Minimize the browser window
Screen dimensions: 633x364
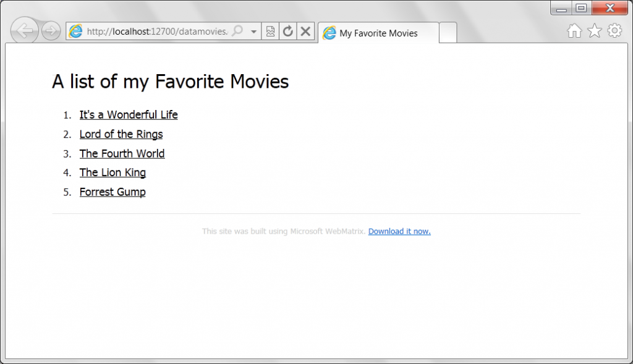(561, 8)
